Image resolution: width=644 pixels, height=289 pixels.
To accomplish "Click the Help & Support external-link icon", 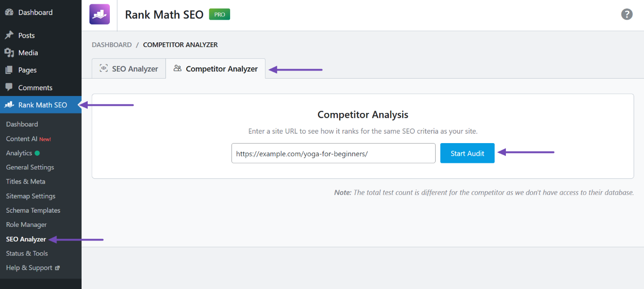I will [x=58, y=268].
